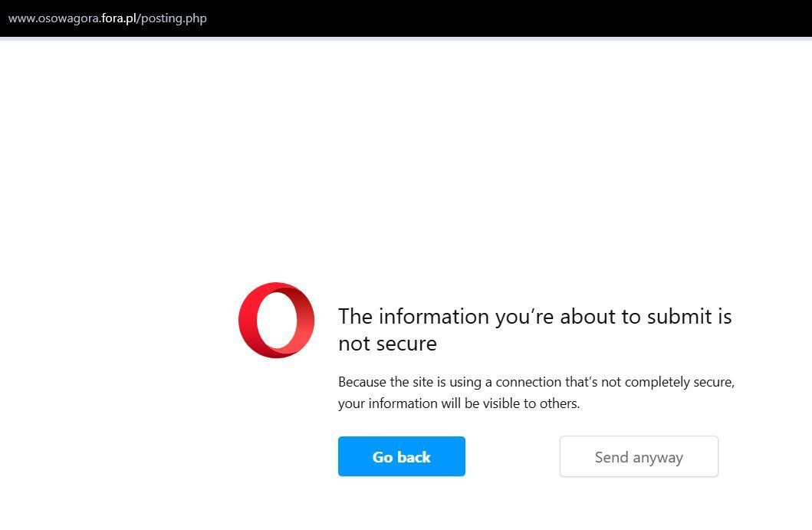Screen dimensions: 812x530
Task: Click the thin gray strip below the address bar
Action: (406, 38)
